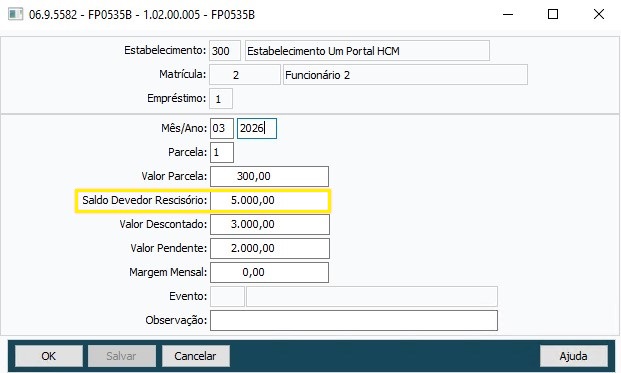Click the Margem Mensal label
621x373 pixels.
click(x=168, y=272)
